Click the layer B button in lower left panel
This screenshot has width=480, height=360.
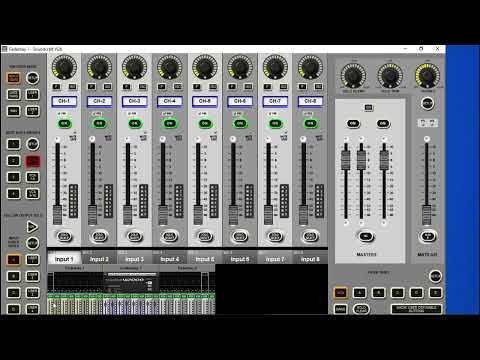13,276
